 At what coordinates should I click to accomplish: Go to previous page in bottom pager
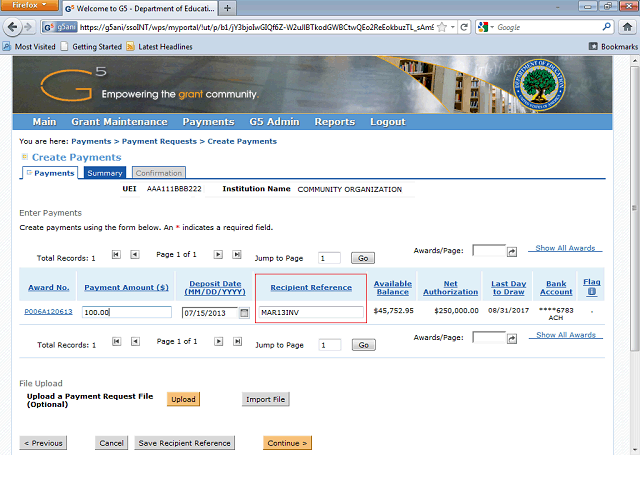tap(136, 341)
